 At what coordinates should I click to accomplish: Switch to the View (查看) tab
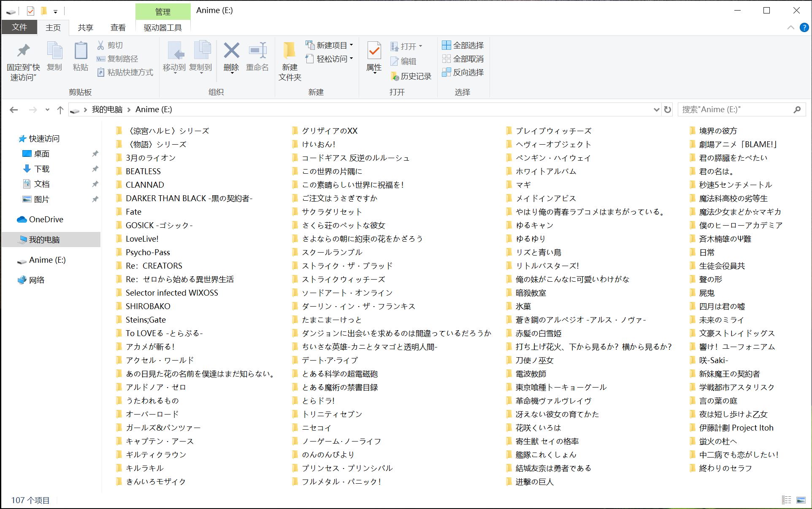point(118,27)
